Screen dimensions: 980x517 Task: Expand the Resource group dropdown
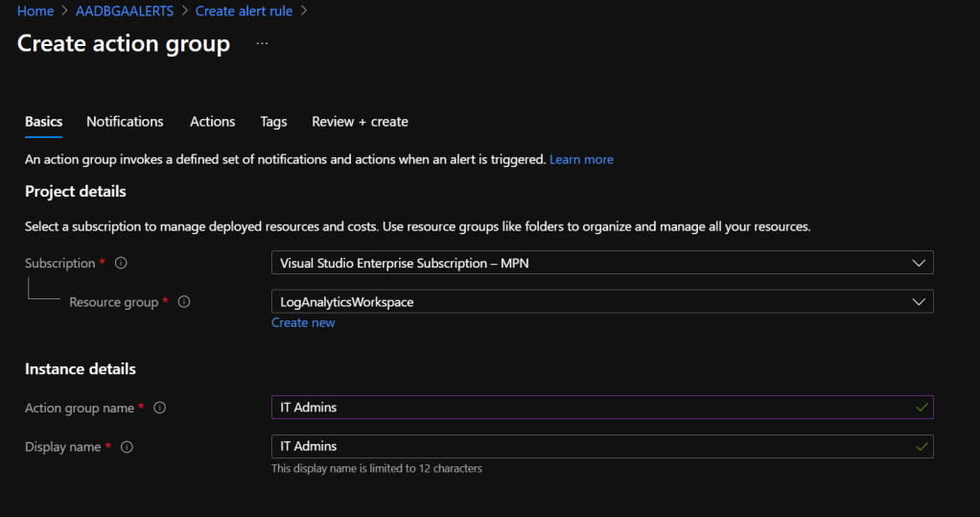click(919, 301)
